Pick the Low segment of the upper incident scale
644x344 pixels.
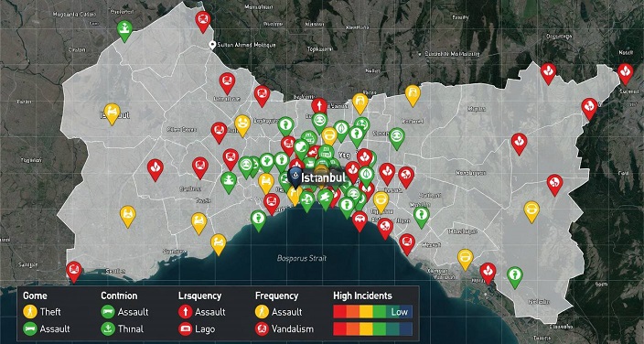[399, 312]
